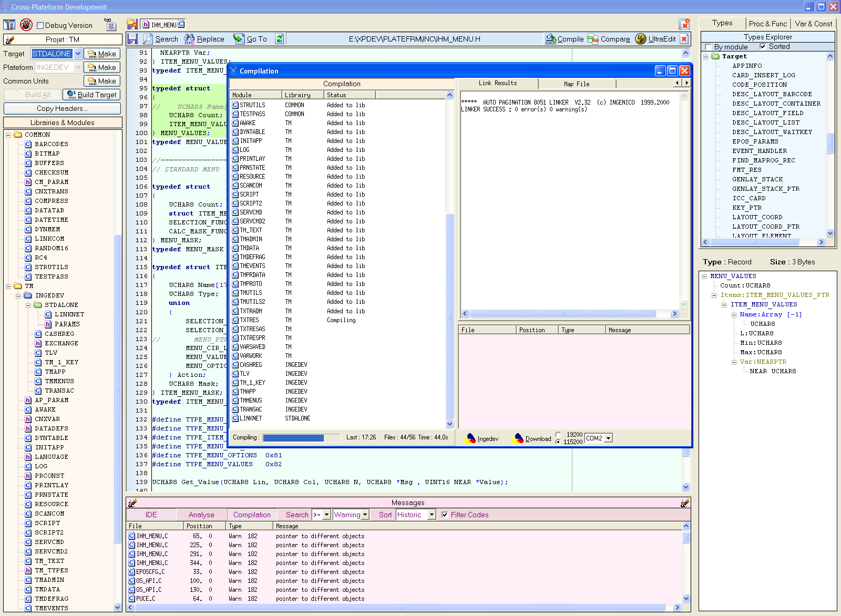Click the refresh icon next to Go To

tap(279, 39)
